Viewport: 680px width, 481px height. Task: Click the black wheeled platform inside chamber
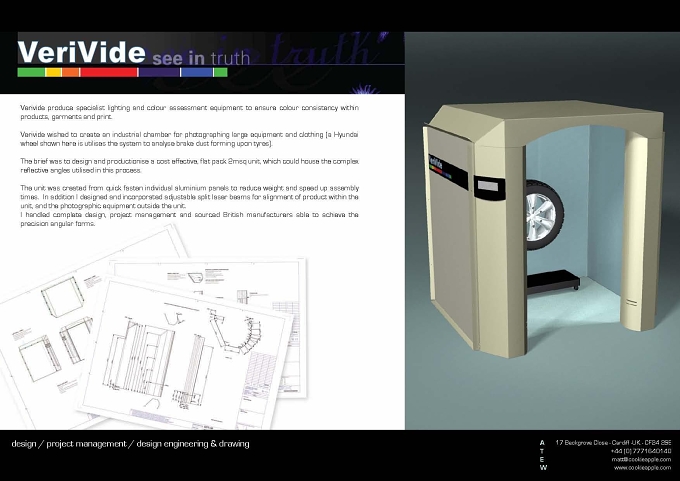coord(553,281)
